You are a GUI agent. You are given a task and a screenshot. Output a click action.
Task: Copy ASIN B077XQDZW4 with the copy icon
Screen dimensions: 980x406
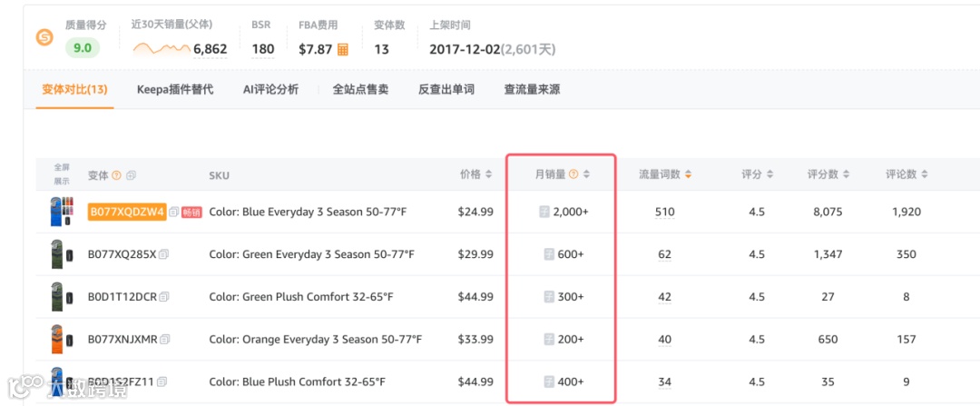pos(173,212)
